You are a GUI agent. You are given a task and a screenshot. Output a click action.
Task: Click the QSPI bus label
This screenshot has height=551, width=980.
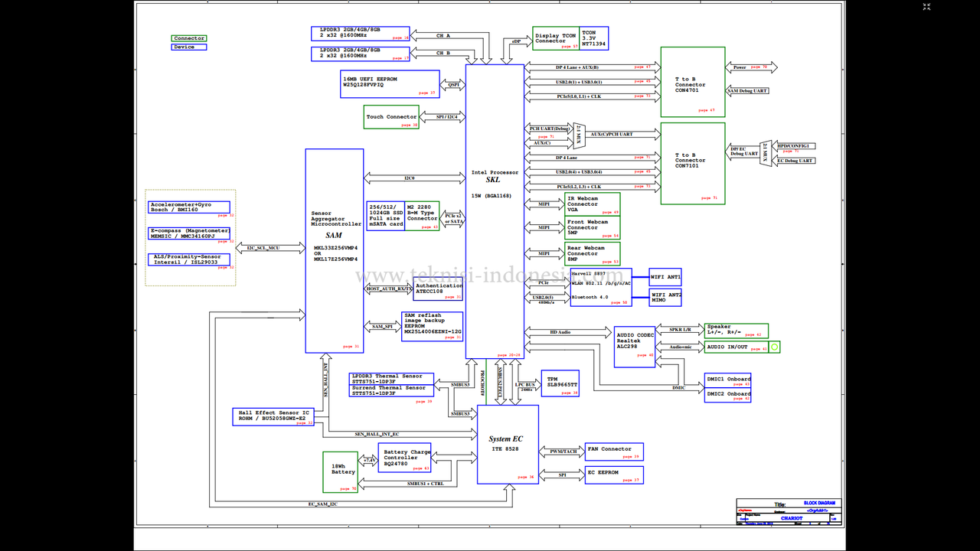(x=453, y=85)
